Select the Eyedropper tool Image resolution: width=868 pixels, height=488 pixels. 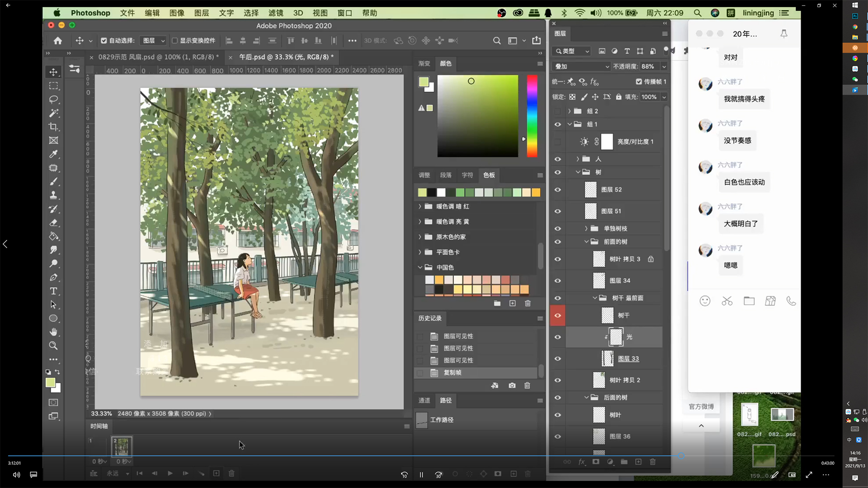pyautogui.click(x=53, y=154)
